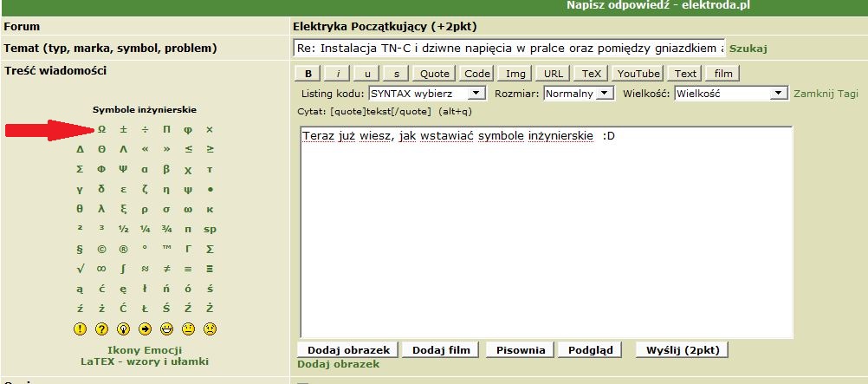This screenshot has width=868, height=384.
Task: Insert the ¾ three-quarters symbol
Action: coord(166,230)
